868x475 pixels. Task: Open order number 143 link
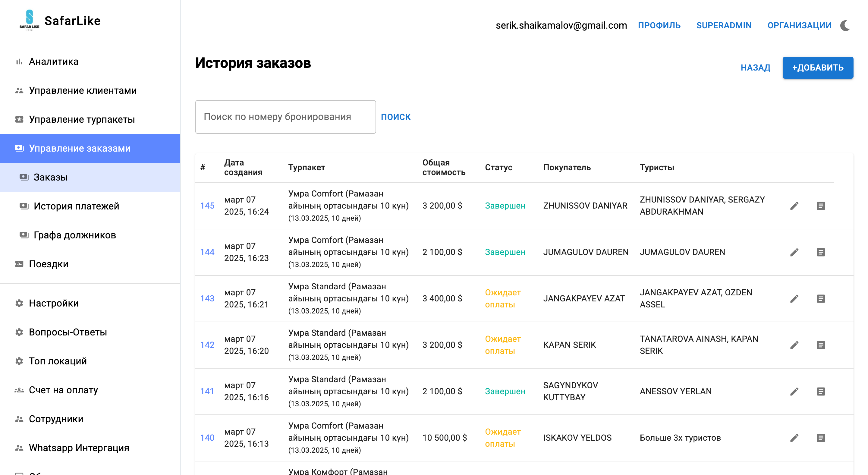click(x=207, y=298)
